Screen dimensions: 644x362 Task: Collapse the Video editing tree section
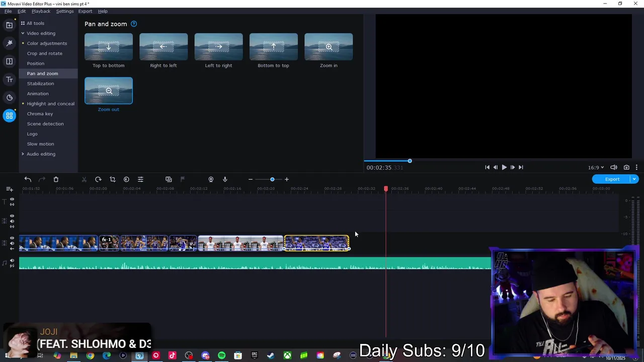coord(23,33)
